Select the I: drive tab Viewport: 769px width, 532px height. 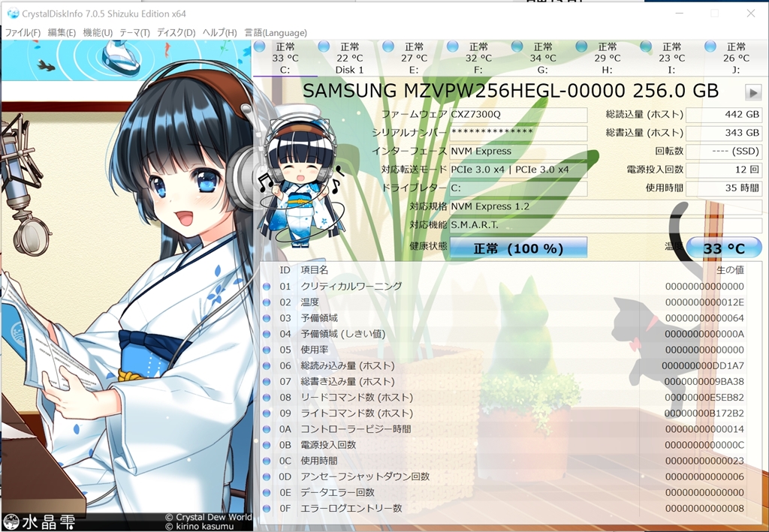(x=671, y=59)
